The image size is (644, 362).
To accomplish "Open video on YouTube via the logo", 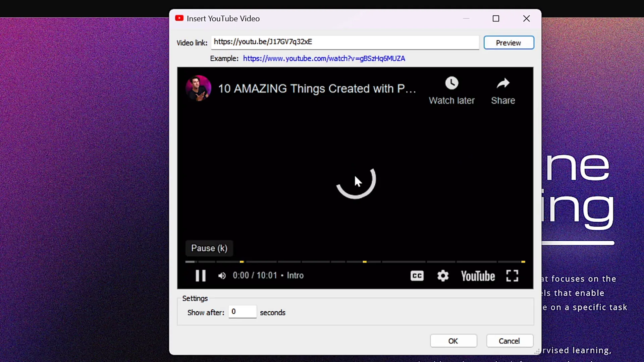I will pyautogui.click(x=478, y=276).
